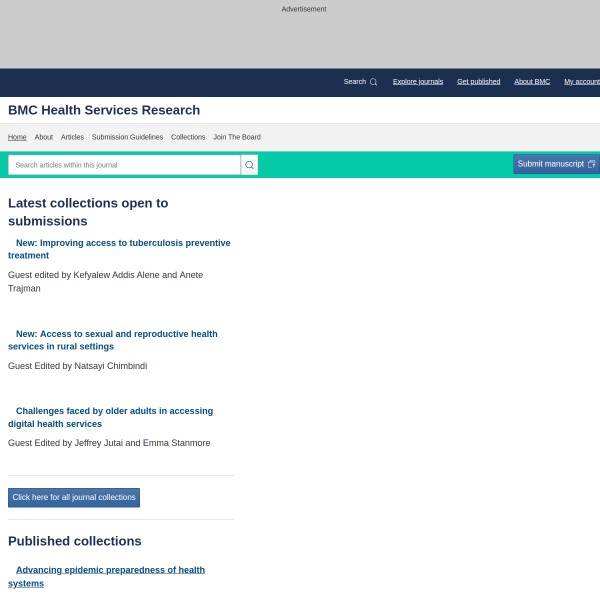Screen dimensions: 600x600
Task: Click the Submit manuscript button
Action: 556,164
